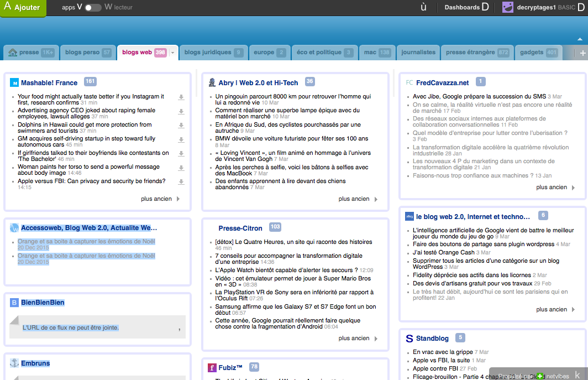Go to the mac tab

click(376, 53)
